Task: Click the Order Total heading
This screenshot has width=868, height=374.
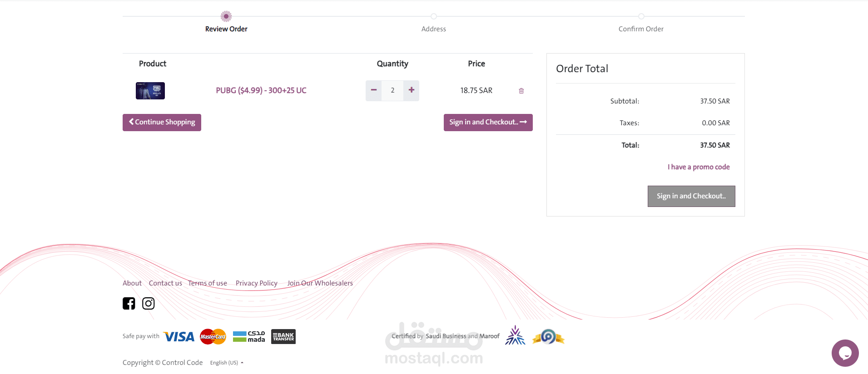Action: point(582,69)
